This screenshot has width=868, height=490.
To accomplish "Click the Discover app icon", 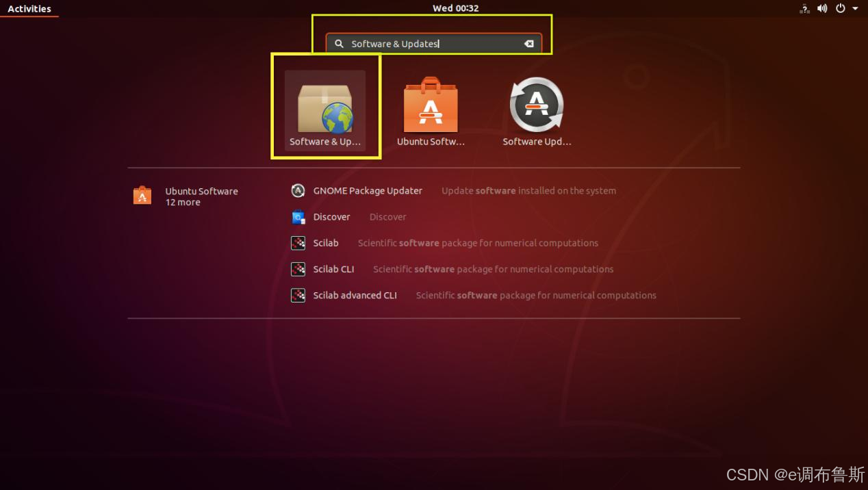I will coord(298,217).
